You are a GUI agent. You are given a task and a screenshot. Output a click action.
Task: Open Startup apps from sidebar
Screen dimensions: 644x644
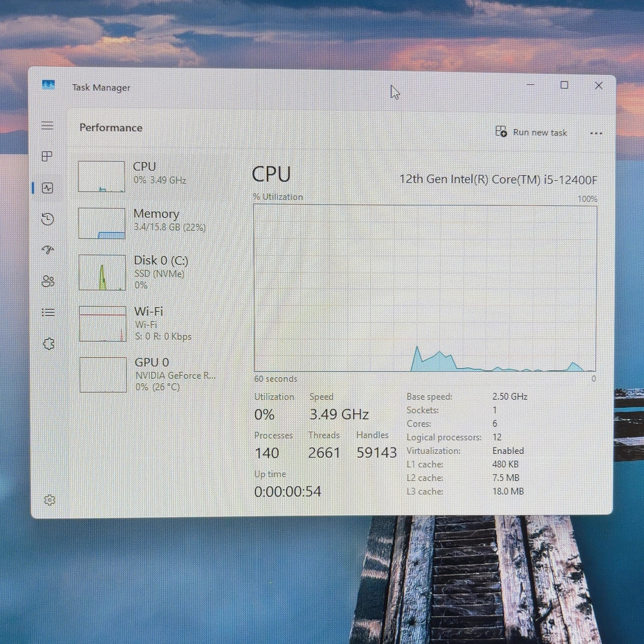(x=48, y=250)
